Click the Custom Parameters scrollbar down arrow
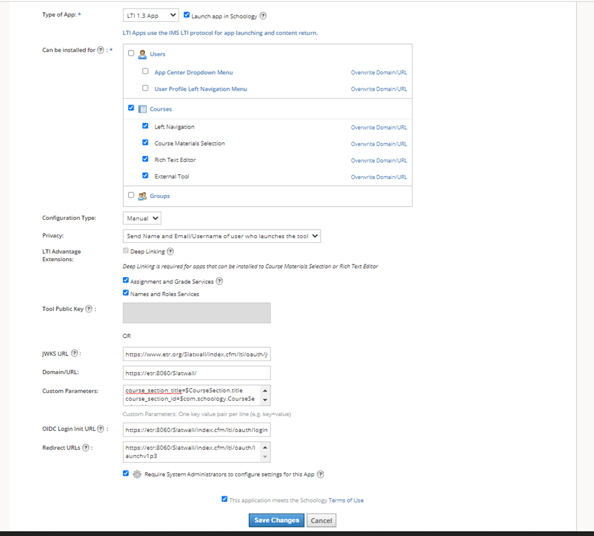Image resolution: width=594 pixels, height=536 pixels. [x=265, y=400]
